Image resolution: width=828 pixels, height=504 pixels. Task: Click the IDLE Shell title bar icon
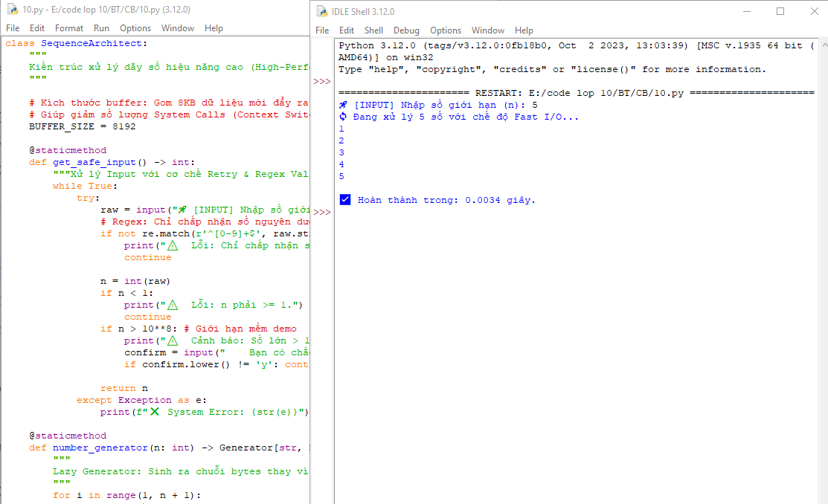(321, 11)
